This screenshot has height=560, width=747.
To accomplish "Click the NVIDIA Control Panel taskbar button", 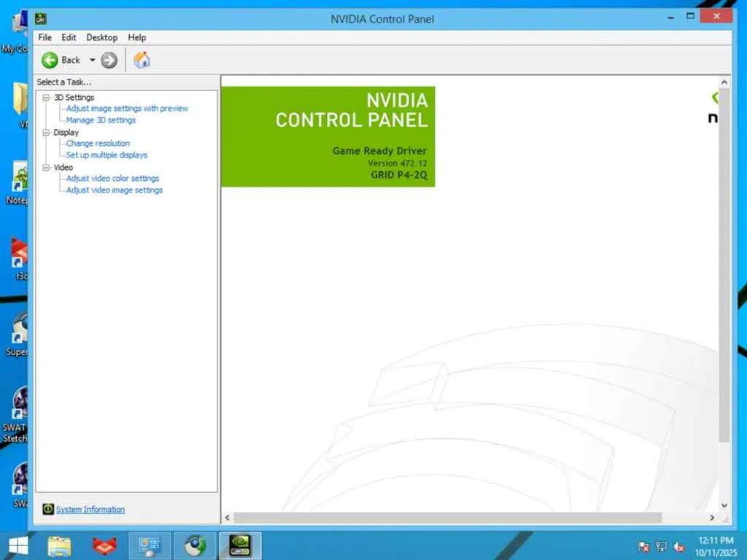I will 240,546.
